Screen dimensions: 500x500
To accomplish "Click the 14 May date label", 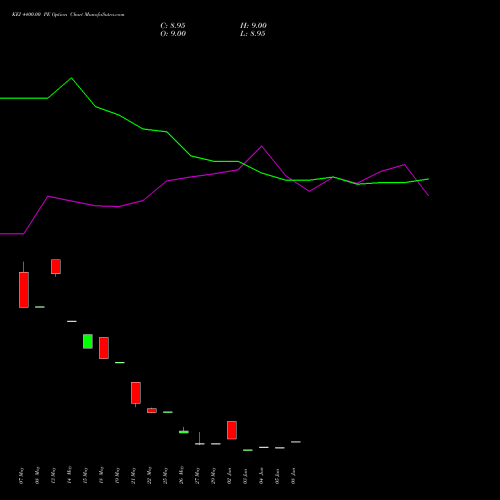I will (70, 476).
